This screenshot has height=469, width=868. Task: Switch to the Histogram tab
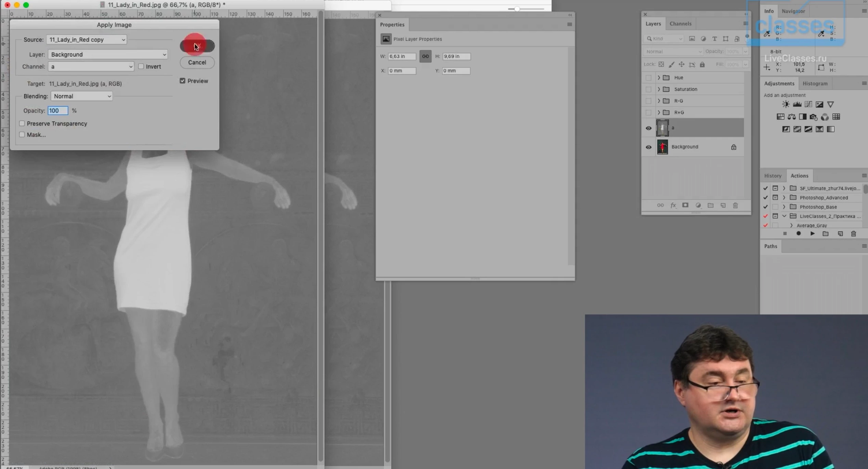[815, 84]
